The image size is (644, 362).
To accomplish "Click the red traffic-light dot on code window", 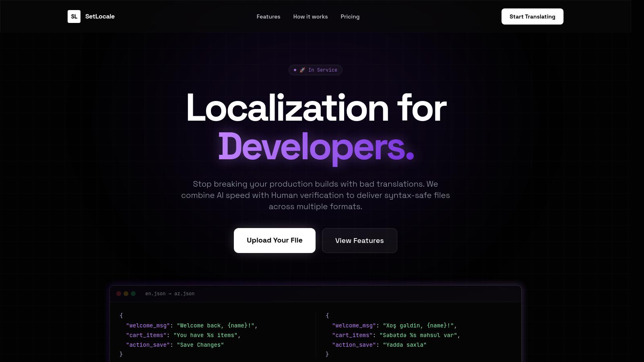I will 119,294.
